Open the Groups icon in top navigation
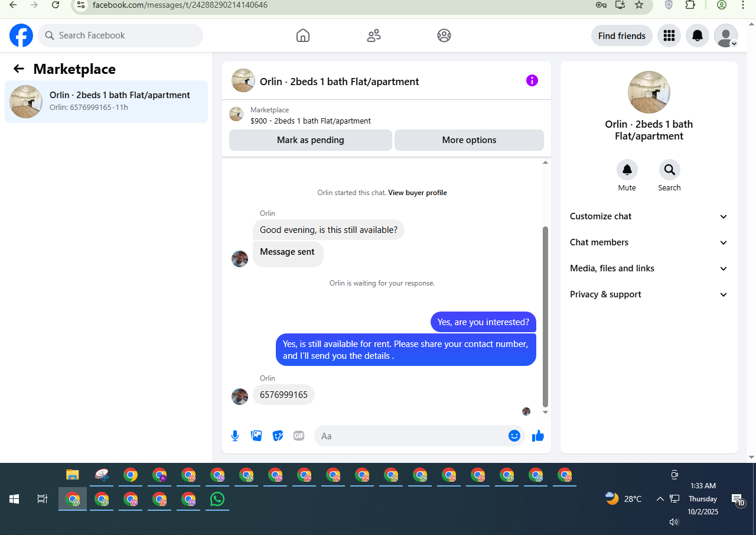Screen dimensions: 756x535 point(444,35)
